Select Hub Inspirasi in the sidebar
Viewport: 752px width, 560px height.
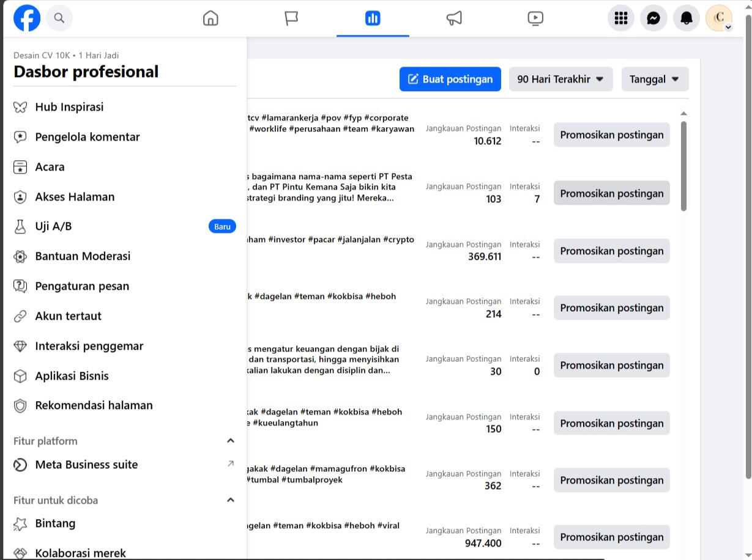[69, 107]
